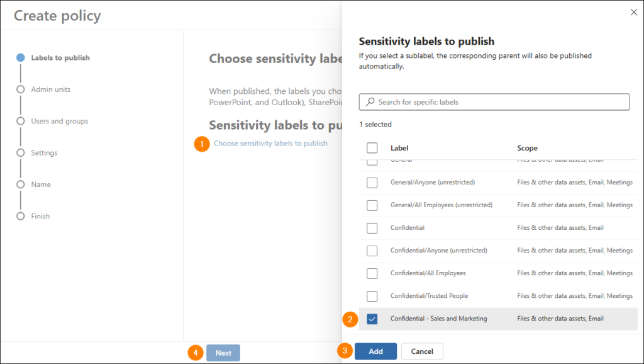Check General/Anyone (unrestricted) label
This screenshot has width=644, height=364.
click(372, 182)
